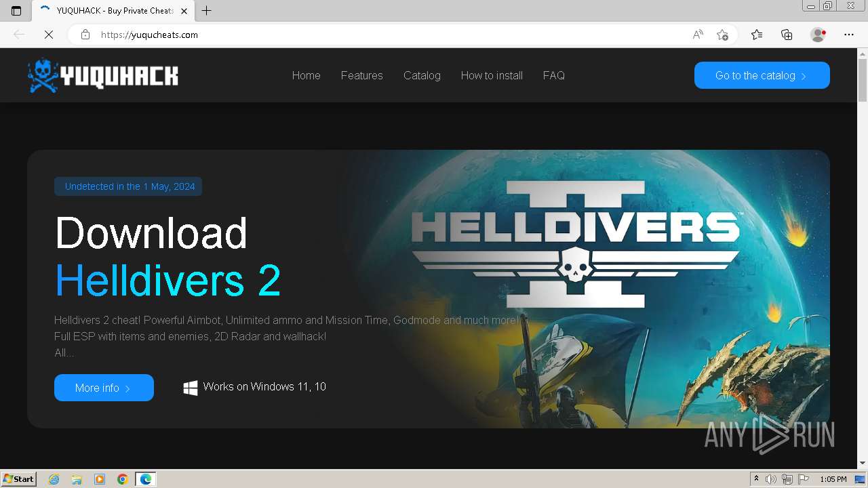Open the Favorites list icon
This screenshot has width=868, height=488.
coord(757,35)
